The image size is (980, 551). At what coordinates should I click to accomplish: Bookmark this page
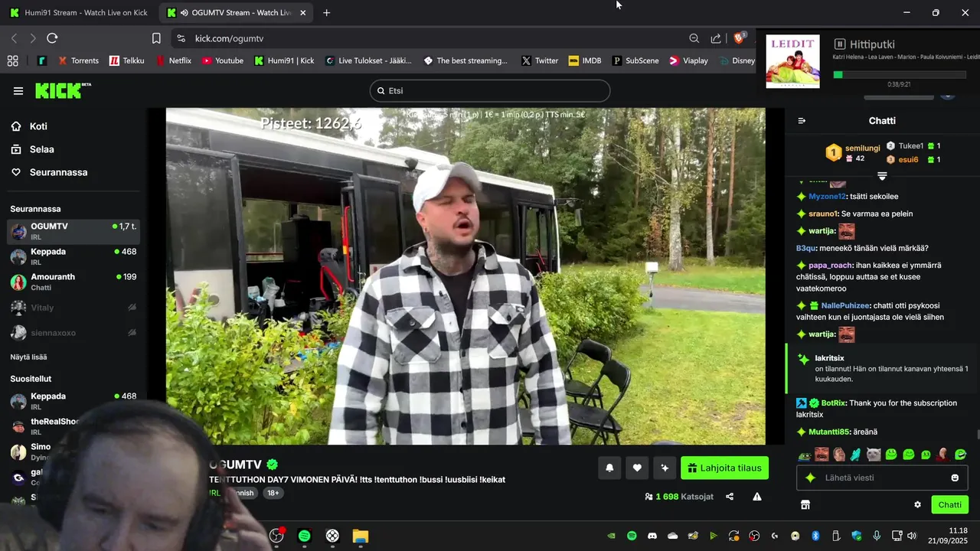tap(156, 38)
